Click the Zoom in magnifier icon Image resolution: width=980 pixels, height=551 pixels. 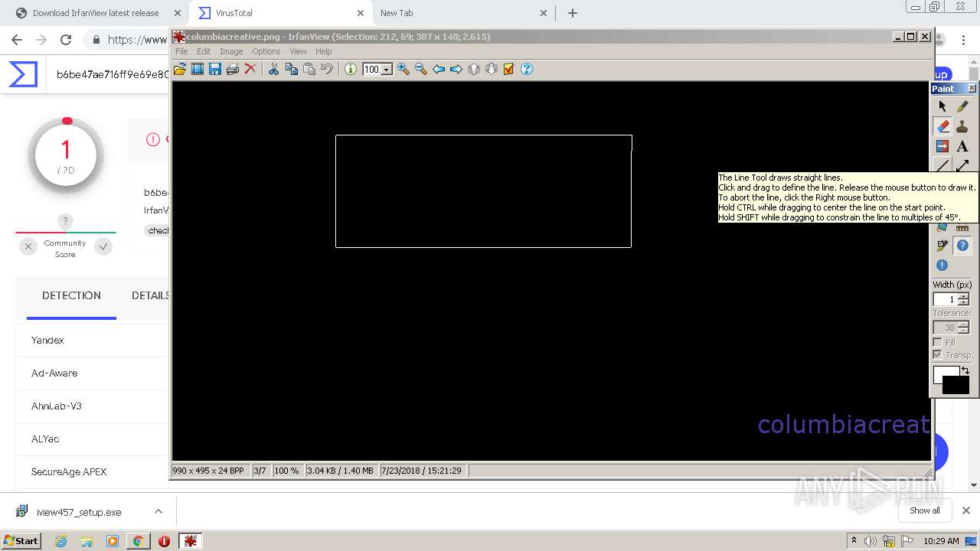[403, 69]
